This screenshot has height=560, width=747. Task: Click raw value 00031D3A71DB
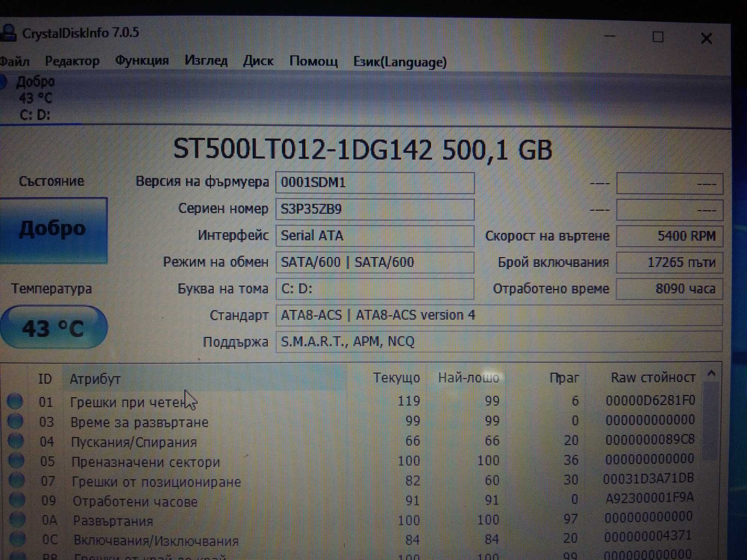click(648, 479)
